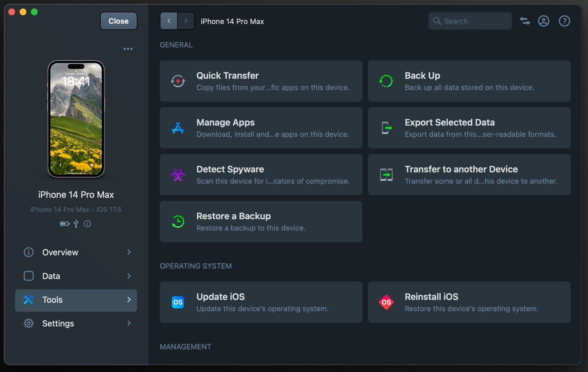This screenshot has width=588, height=372.
Task: Click the green Back Up circular icon
Action: (x=386, y=81)
